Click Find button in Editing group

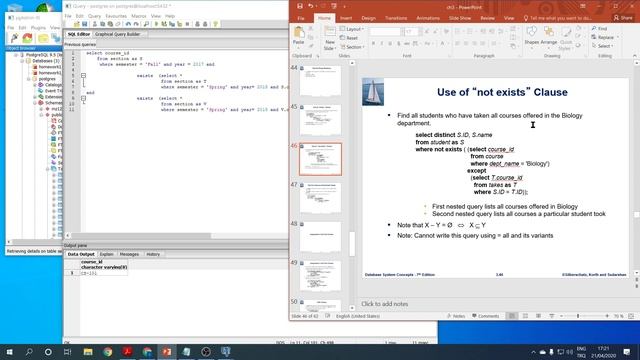click(x=599, y=29)
